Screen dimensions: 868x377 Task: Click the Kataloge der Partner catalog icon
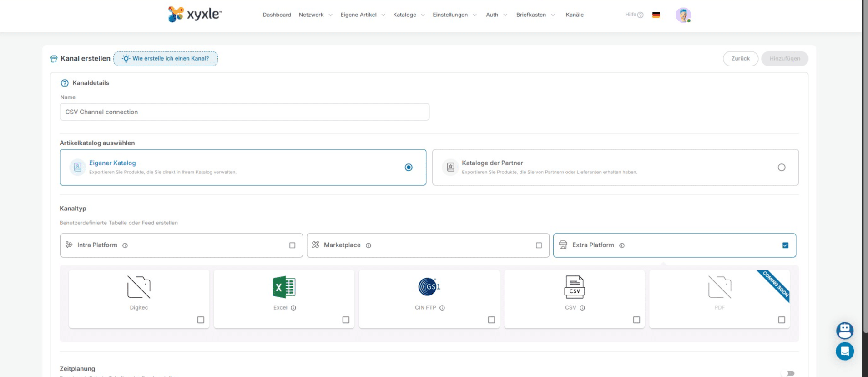(450, 167)
